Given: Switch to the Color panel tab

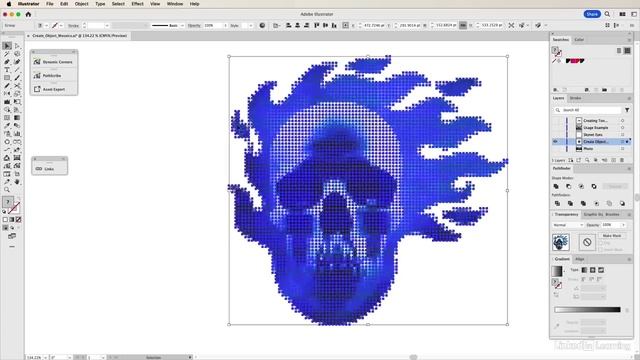Looking at the screenshot, I should click(x=579, y=40).
